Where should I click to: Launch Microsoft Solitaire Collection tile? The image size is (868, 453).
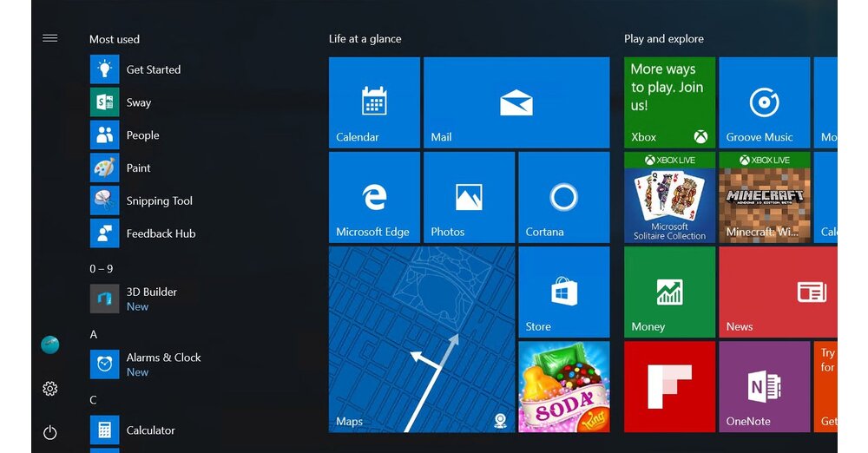pos(670,197)
